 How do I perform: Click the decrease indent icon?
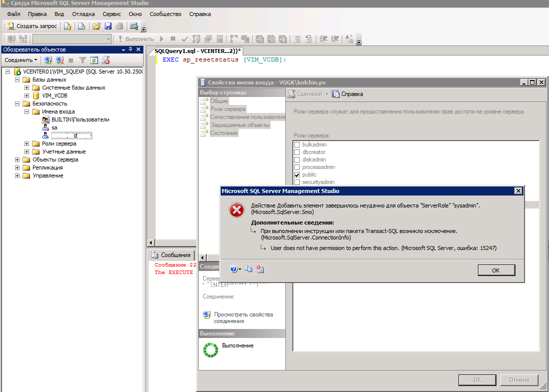click(323, 39)
